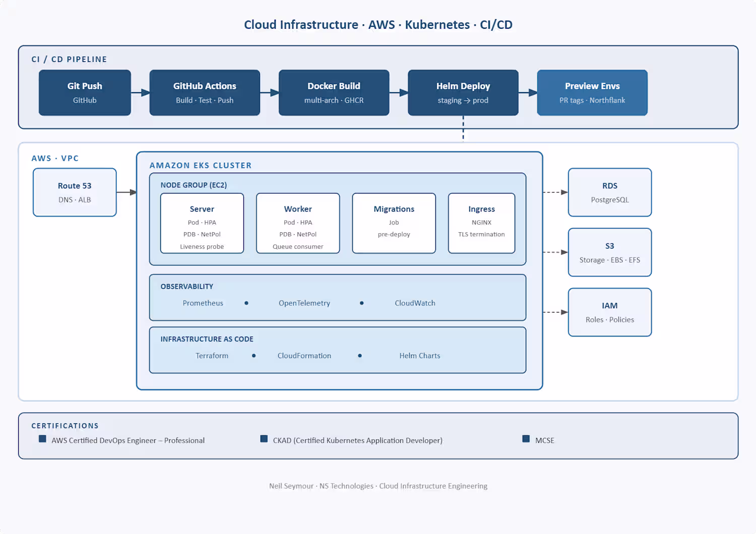This screenshot has width=756, height=534.
Task: Click the INFRASTRUCTURE AS CODE heading
Action: coord(207,339)
